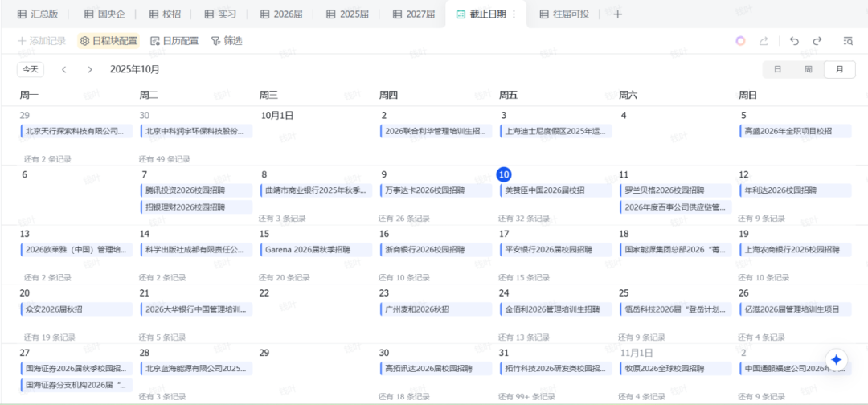
Task: Expand 还有 15 条记录 on the 17th
Action: point(524,277)
